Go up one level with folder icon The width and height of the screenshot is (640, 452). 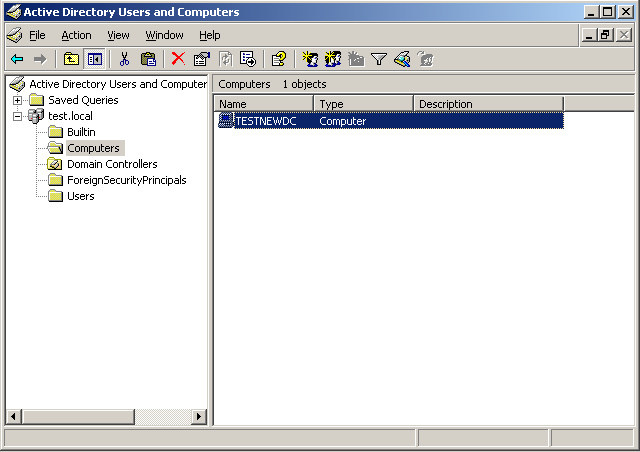click(x=71, y=60)
